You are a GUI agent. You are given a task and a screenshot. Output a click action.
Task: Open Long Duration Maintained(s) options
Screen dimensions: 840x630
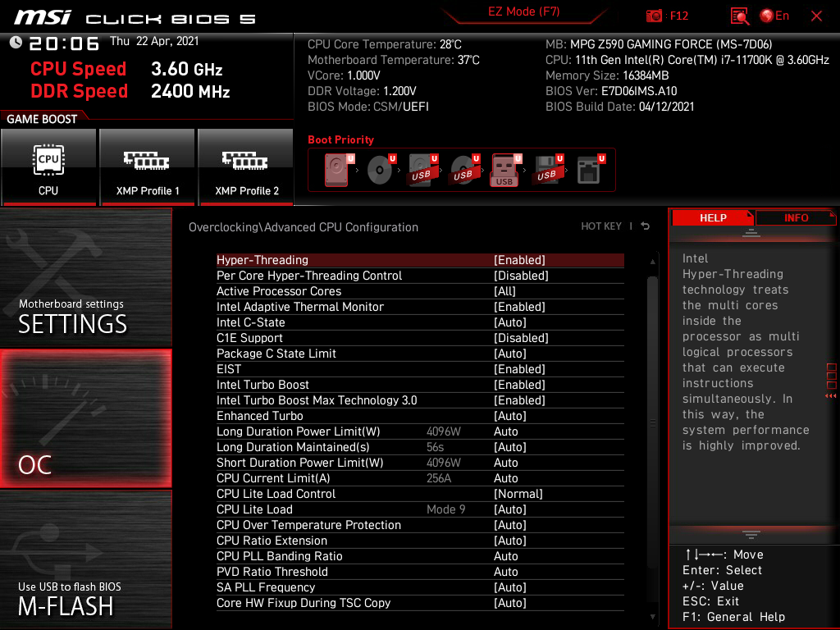pos(420,446)
